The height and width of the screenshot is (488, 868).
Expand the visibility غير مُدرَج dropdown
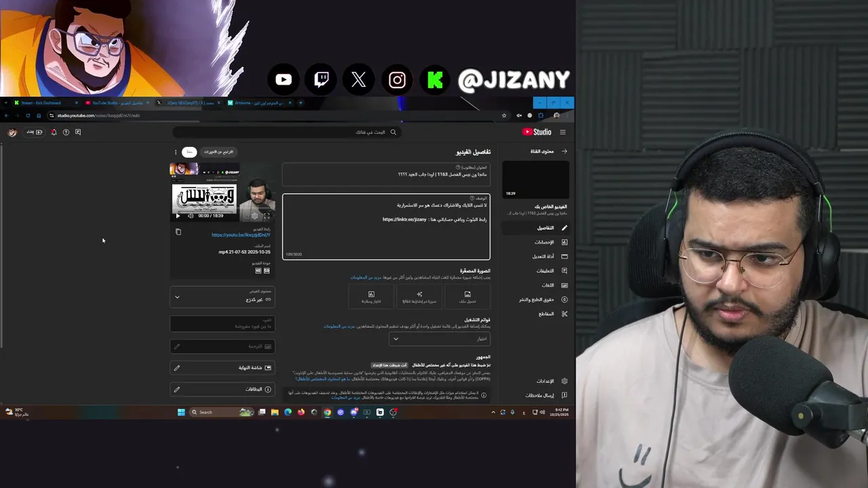click(x=222, y=296)
